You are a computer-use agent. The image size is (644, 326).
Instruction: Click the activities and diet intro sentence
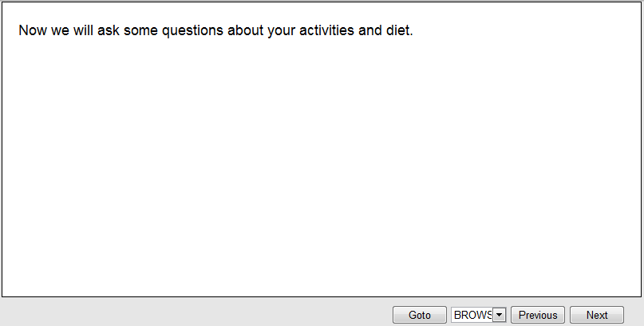215,31
